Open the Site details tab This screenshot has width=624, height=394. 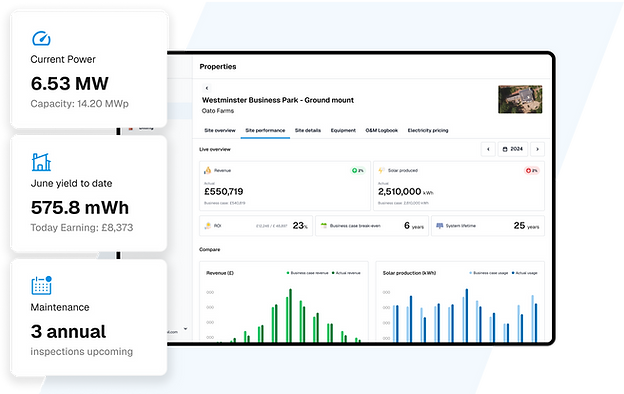pos(308,131)
